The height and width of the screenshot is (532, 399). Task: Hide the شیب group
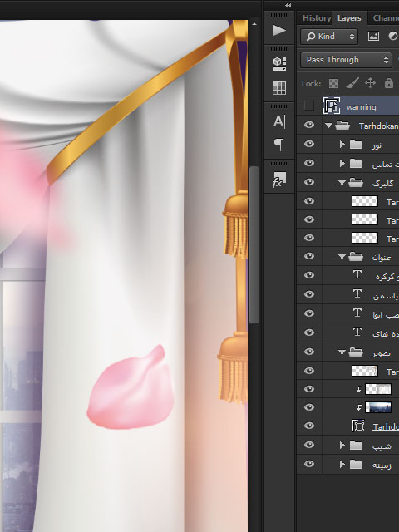click(x=308, y=445)
